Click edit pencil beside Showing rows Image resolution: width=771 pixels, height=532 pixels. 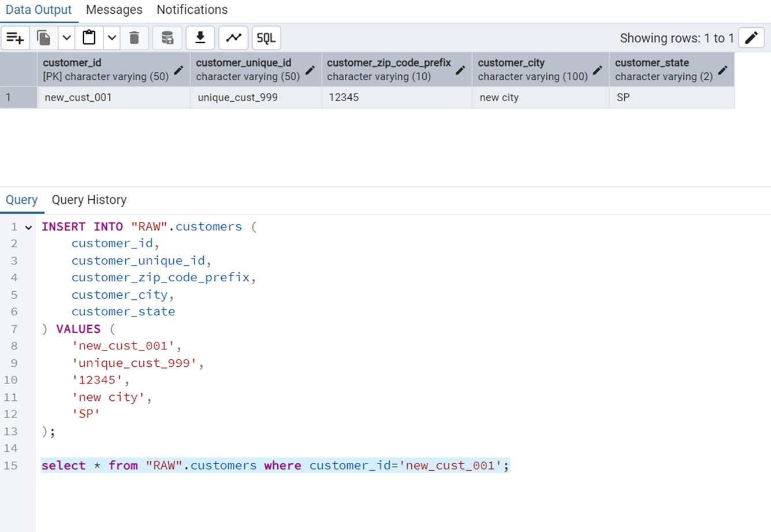[x=751, y=38]
